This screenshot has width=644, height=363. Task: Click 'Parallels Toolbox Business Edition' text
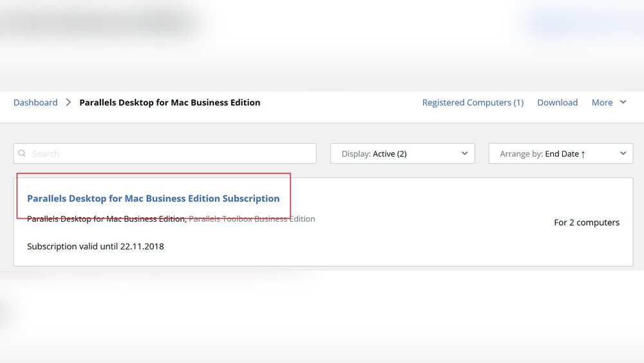click(252, 219)
